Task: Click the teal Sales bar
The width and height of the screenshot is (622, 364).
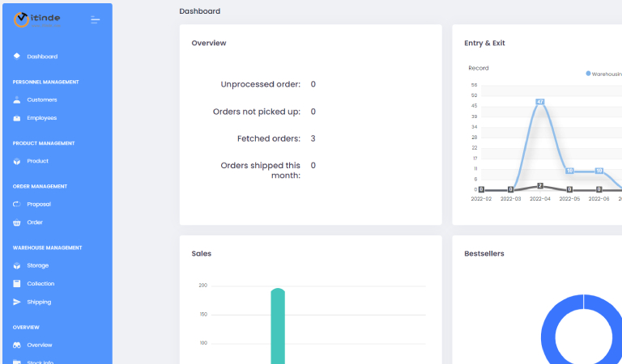Action: 278,324
